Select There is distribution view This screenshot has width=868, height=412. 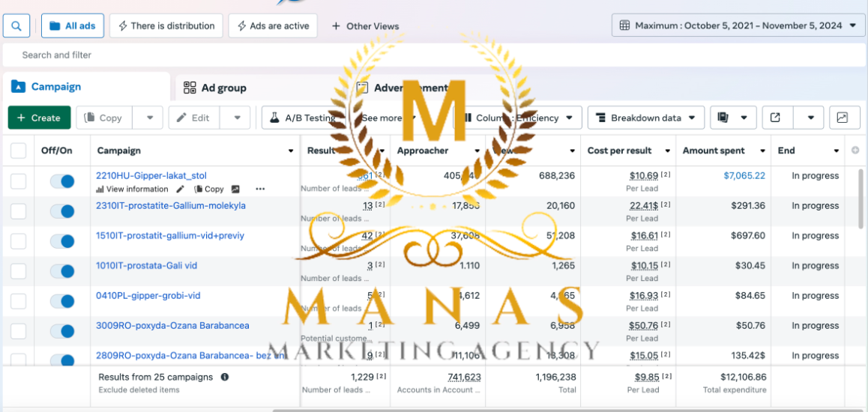coord(166,25)
